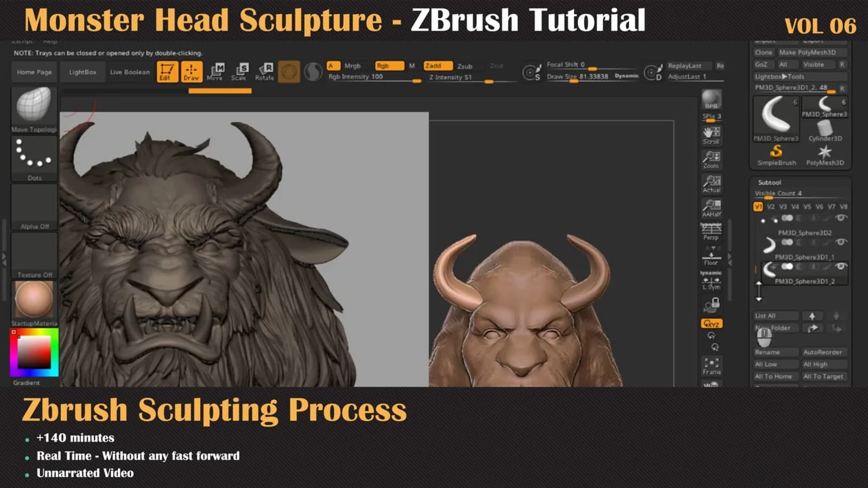Image resolution: width=868 pixels, height=488 pixels.
Task: Toggle XYZ rotation mode
Action: [x=711, y=324]
